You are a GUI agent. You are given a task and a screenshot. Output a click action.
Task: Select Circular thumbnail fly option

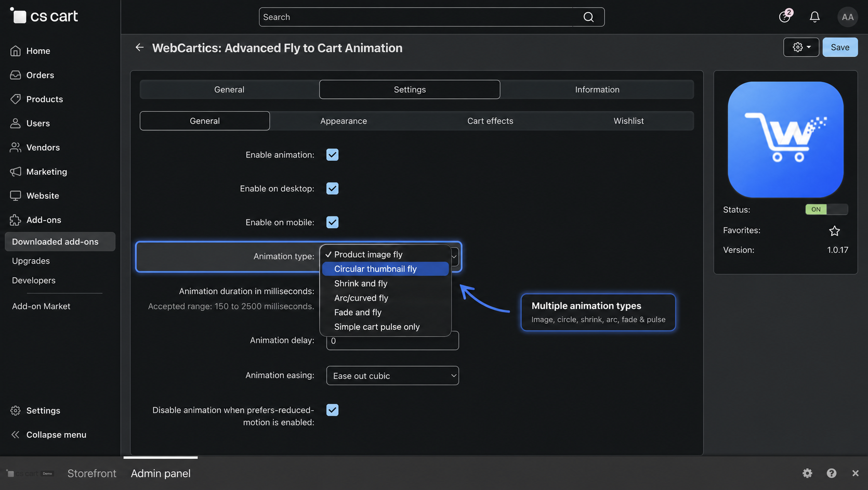(385, 269)
